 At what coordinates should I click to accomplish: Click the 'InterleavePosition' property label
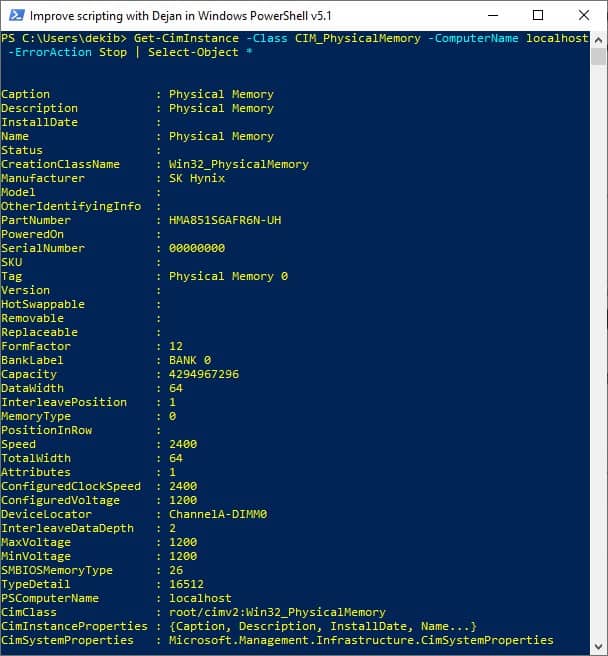[x=64, y=402]
